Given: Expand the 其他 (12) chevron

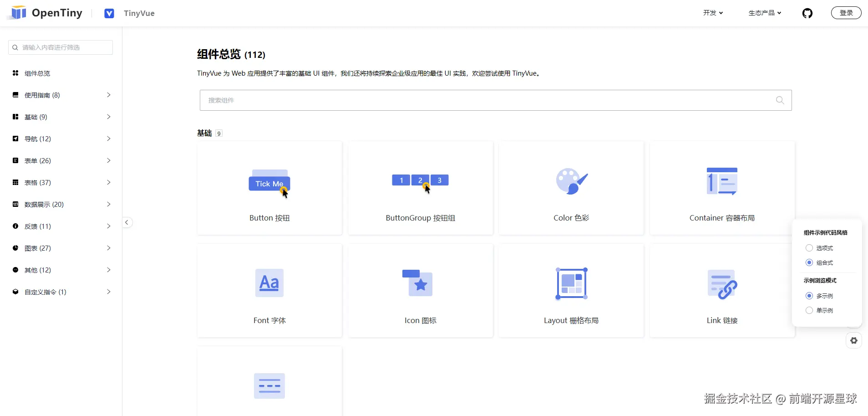Looking at the screenshot, I should click(109, 270).
